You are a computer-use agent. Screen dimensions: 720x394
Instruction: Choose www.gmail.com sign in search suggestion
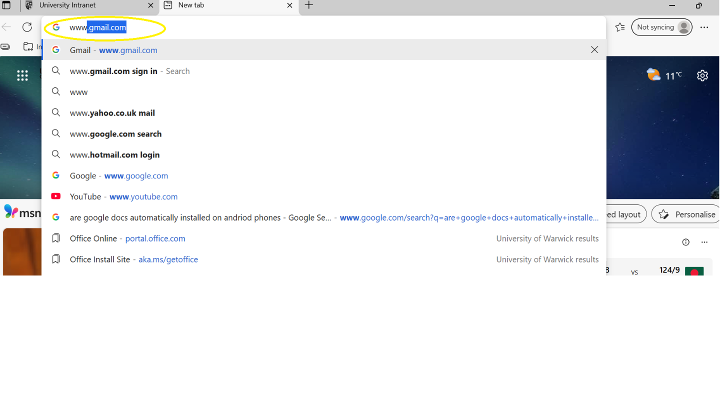[x=324, y=71]
